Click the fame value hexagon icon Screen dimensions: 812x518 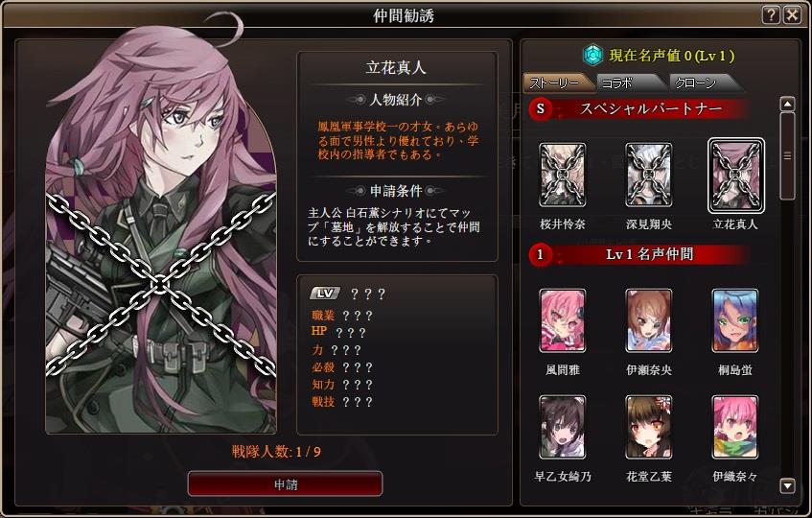593,55
